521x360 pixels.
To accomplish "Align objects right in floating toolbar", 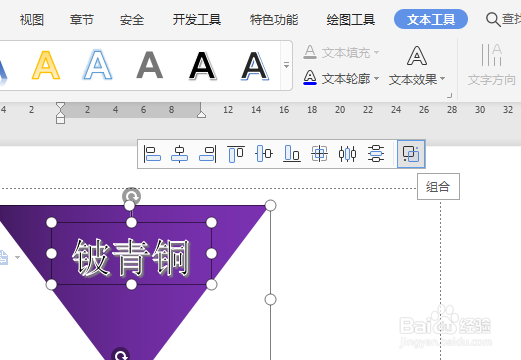I will 208,154.
